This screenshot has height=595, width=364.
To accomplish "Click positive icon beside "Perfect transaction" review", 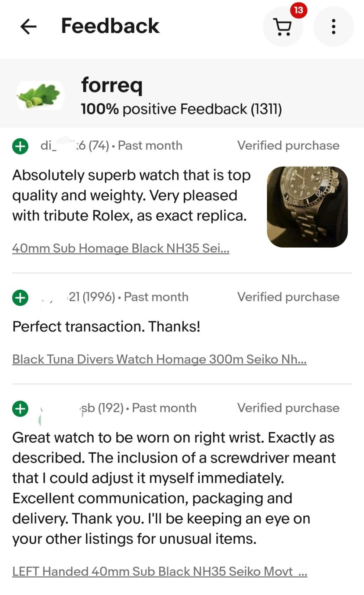I will (20, 297).
